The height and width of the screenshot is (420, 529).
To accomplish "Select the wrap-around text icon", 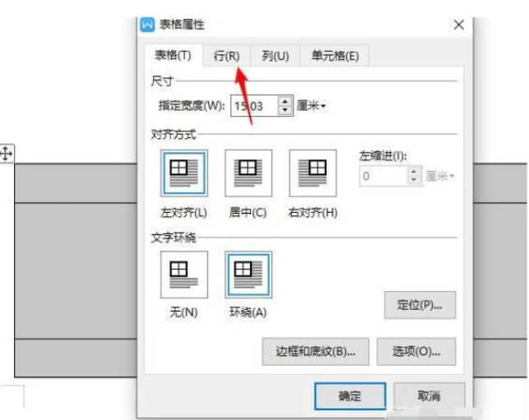I will (x=248, y=275).
